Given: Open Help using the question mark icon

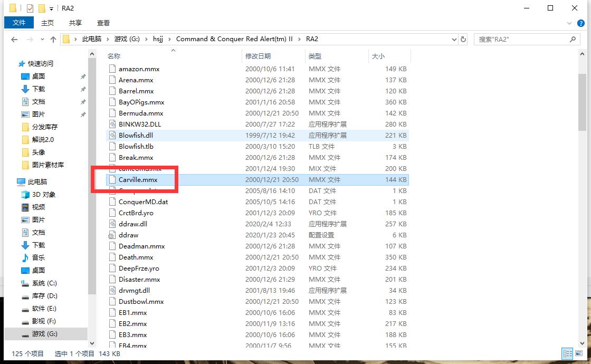Looking at the screenshot, I should (x=581, y=23).
